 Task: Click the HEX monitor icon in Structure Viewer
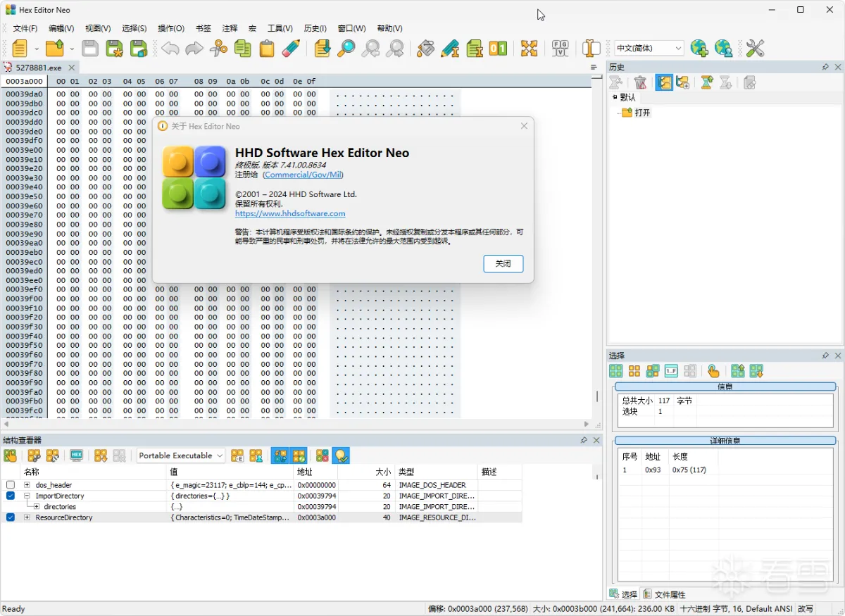77,455
